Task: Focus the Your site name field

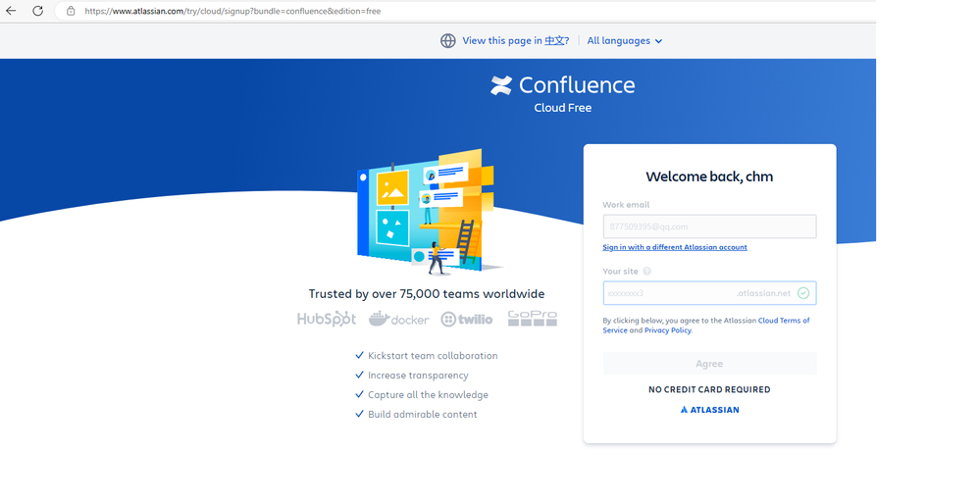Action: (709, 293)
